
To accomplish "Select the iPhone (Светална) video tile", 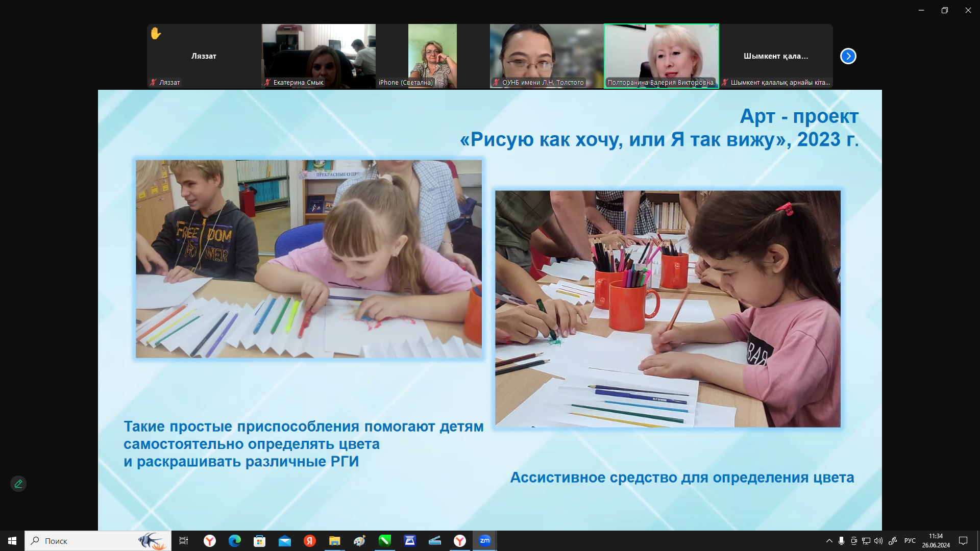I will (432, 56).
